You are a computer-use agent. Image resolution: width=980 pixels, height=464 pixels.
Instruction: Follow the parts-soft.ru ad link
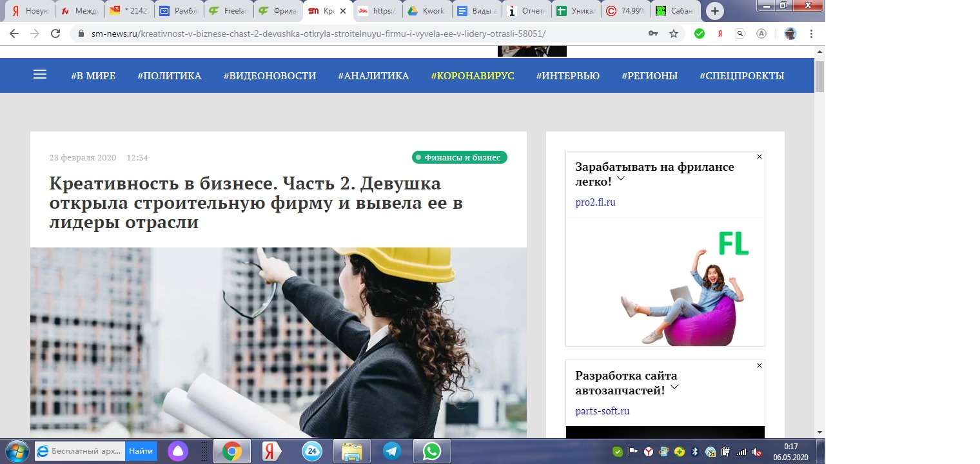[602, 411]
